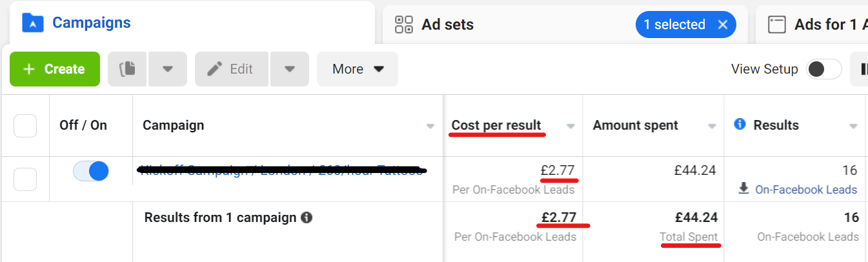The width and height of the screenshot is (868, 262).
Task: Click the Ads tab window icon
Action: (x=776, y=25)
